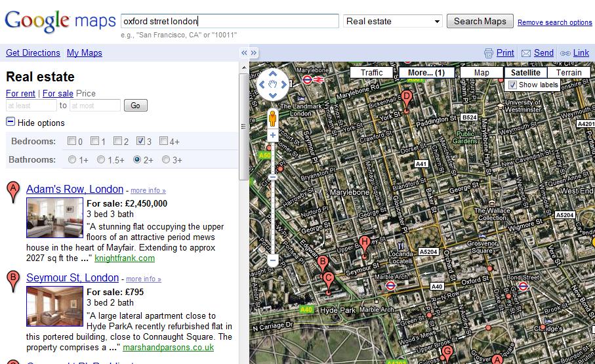The height and width of the screenshot is (364, 595).
Task: Switch to Map view
Action: click(x=482, y=73)
